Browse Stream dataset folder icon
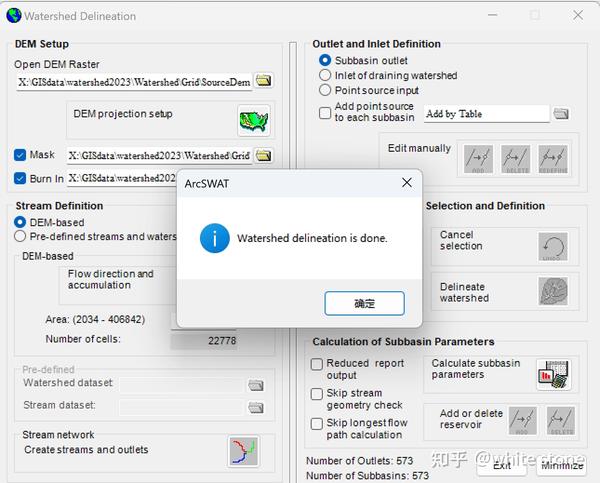600x483 pixels. [256, 408]
